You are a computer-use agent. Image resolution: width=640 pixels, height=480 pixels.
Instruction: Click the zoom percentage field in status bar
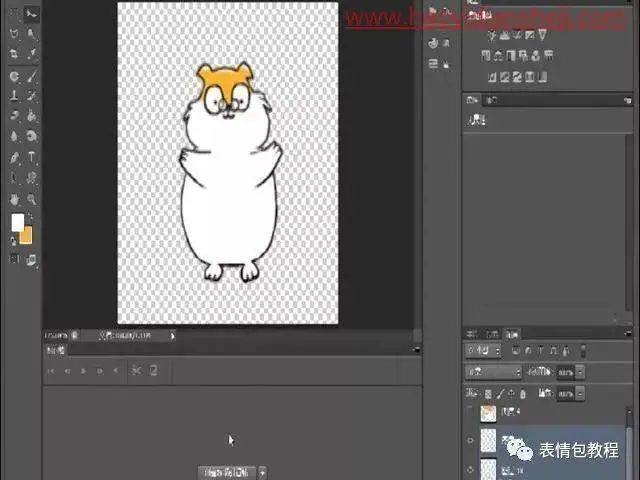point(56,336)
